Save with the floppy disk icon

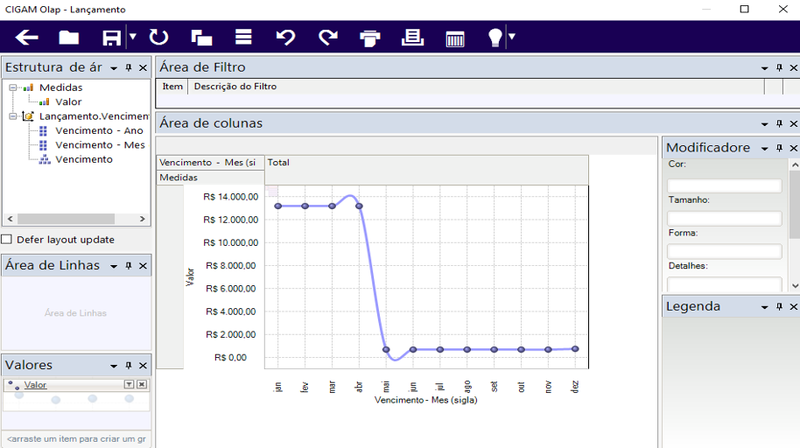coord(112,37)
